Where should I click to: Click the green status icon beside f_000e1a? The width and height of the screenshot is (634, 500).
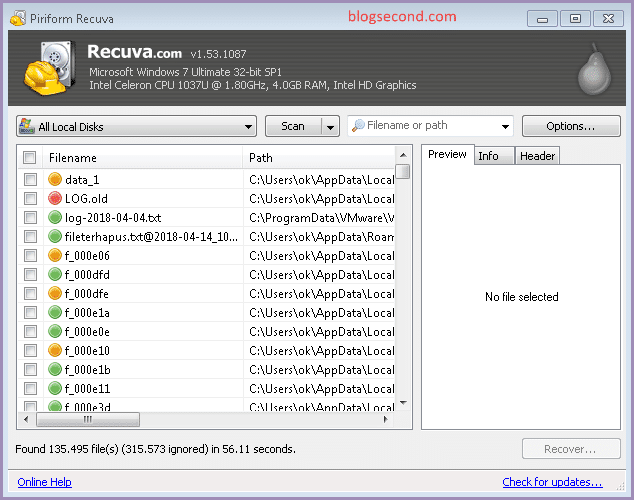(55, 312)
